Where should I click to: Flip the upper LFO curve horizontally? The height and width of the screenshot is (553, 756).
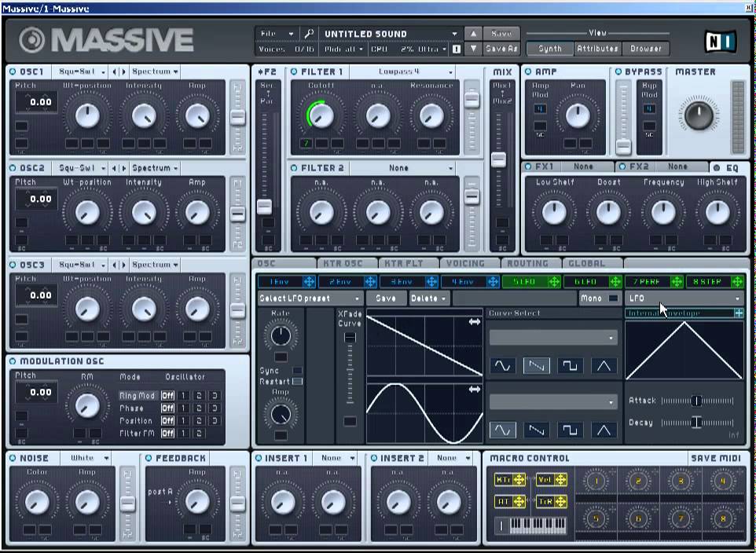coord(475,321)
